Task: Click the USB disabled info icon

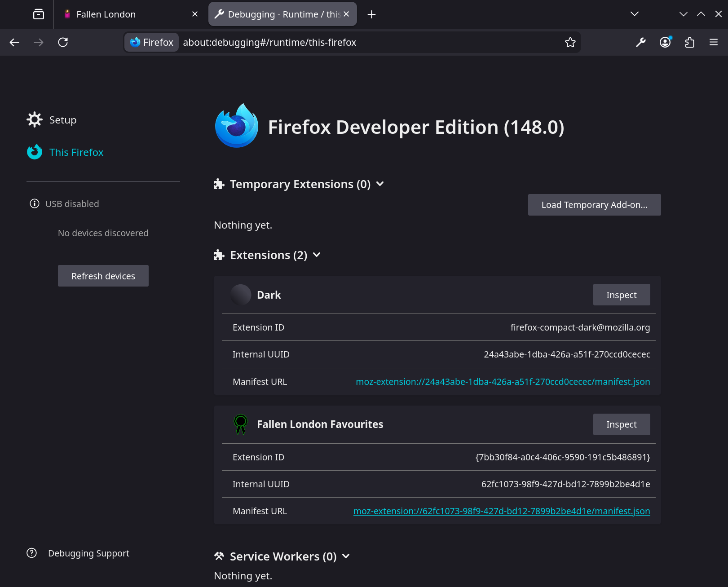Action: point(34,203)
